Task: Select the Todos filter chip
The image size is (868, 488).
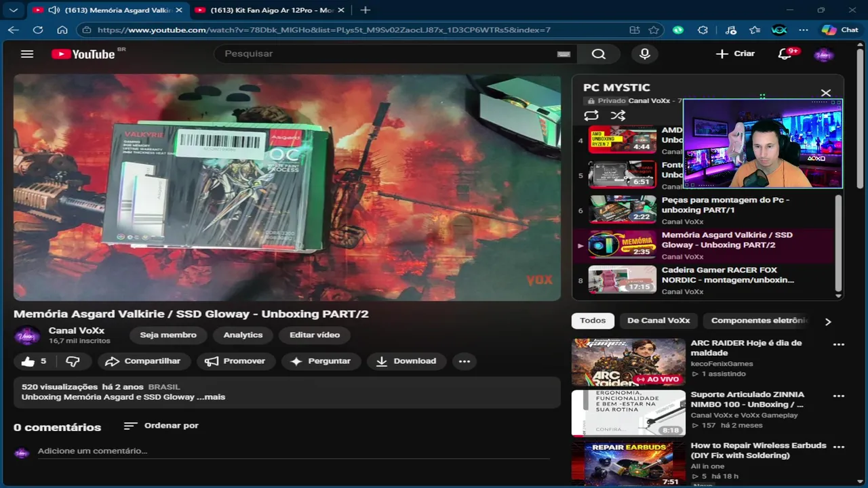Action: click(x=593, y=321)
